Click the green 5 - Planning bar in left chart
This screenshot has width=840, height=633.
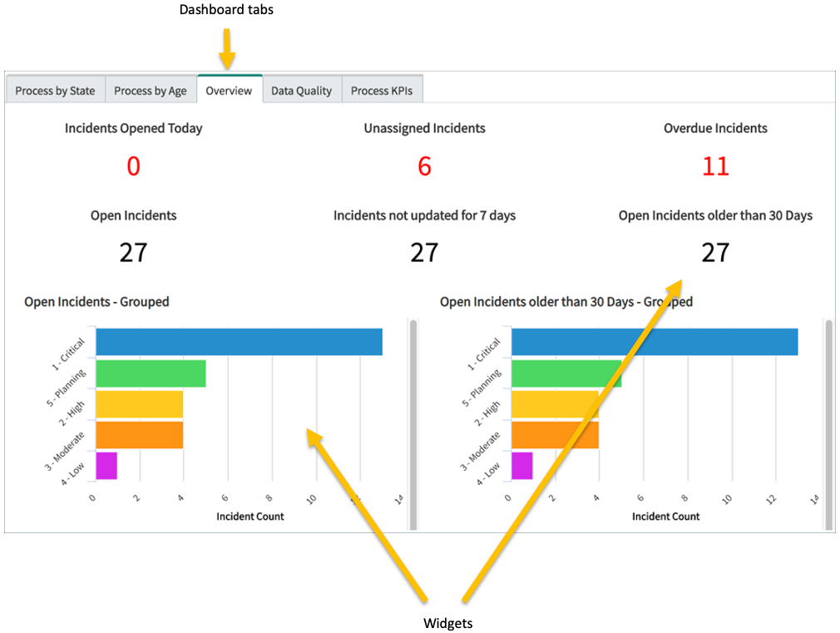pyautogui.click(x=150, y=373)
